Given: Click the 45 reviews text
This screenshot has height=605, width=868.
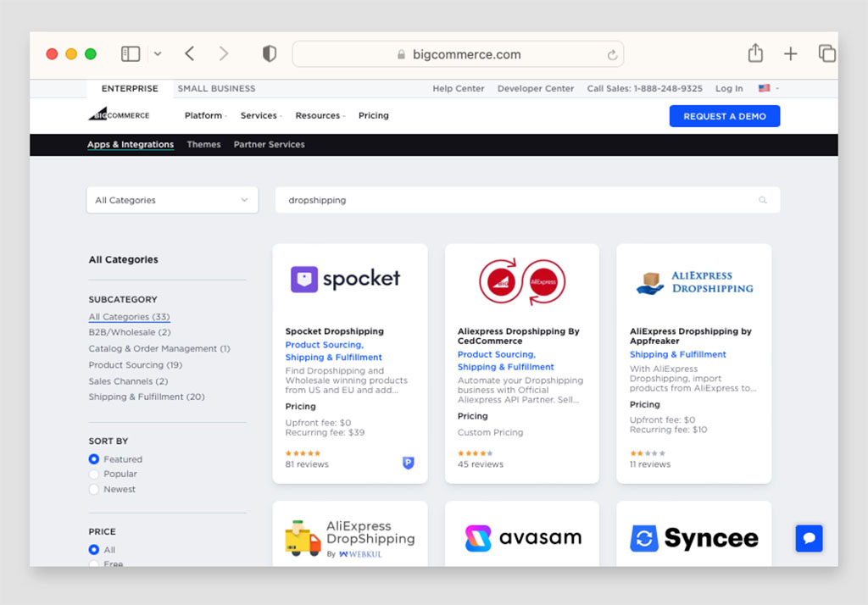Looking at the screenshot, I should coord(481,464).
